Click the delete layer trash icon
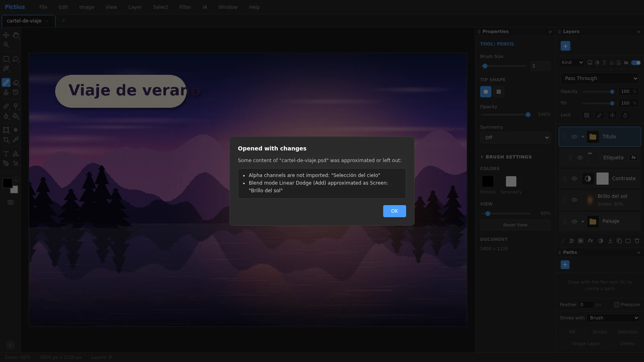The width and height of the screenshot is (644, 362). coord(637,241)
